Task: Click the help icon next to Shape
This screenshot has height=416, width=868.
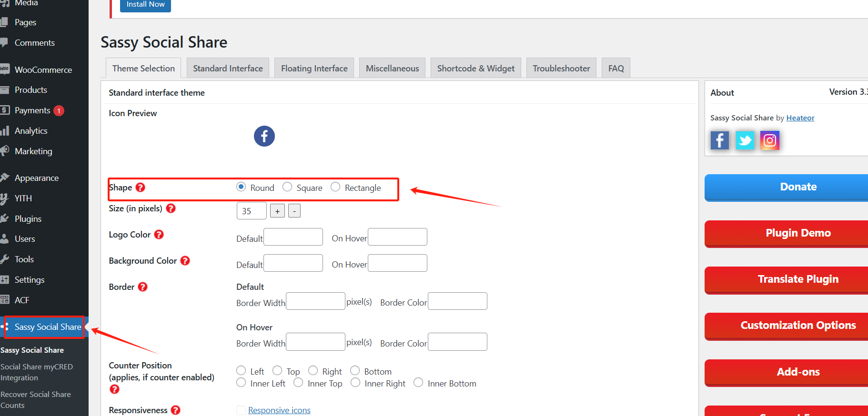Action: 140,188
